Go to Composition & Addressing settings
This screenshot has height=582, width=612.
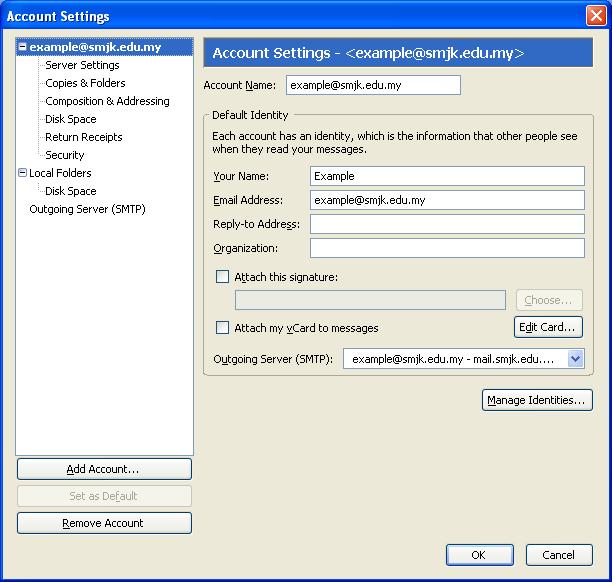(107, 101)
